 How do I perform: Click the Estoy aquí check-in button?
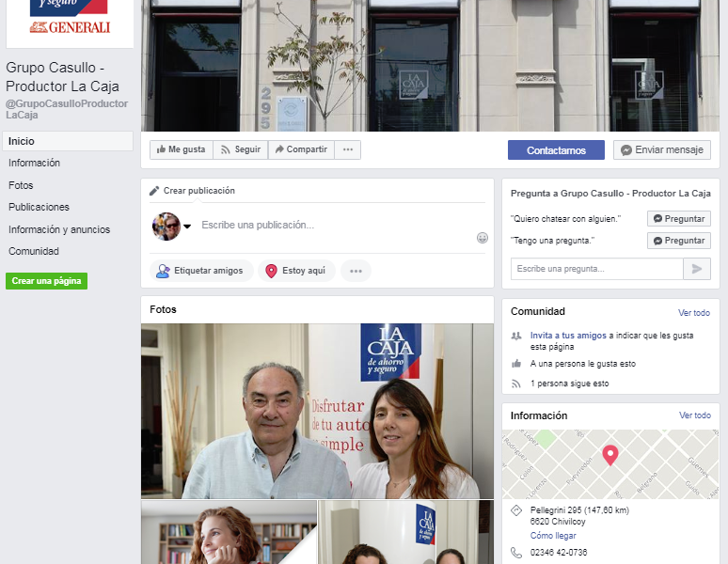[296, 271]
